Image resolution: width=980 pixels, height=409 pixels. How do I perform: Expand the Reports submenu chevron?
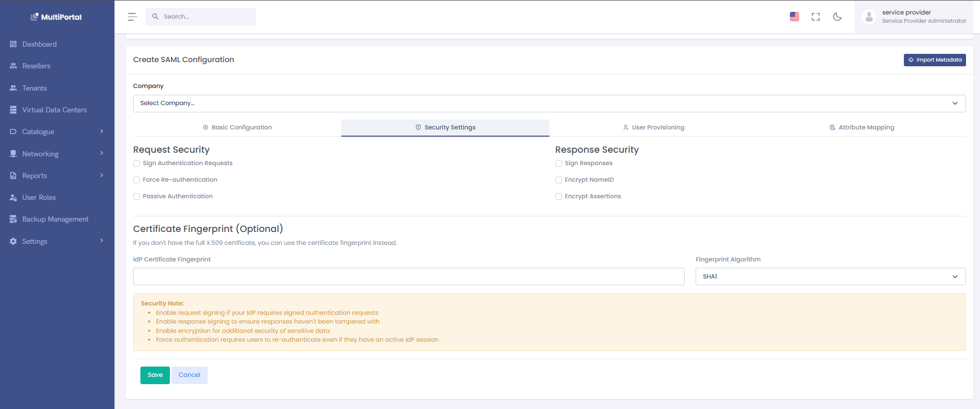click(102, 176)
